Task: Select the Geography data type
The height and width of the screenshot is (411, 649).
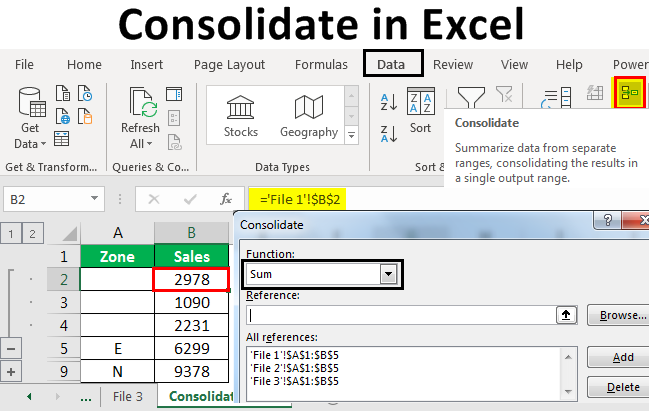Action: (309, 116)
